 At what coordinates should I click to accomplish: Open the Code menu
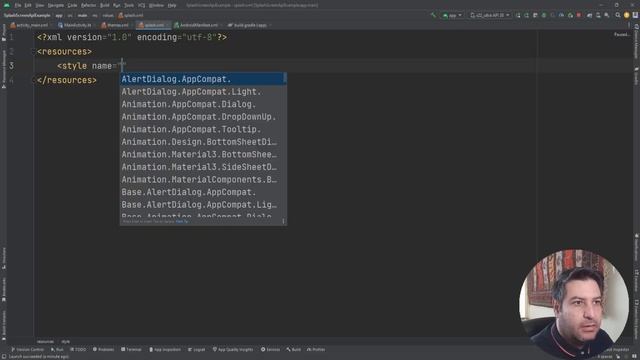pos(72,5)
